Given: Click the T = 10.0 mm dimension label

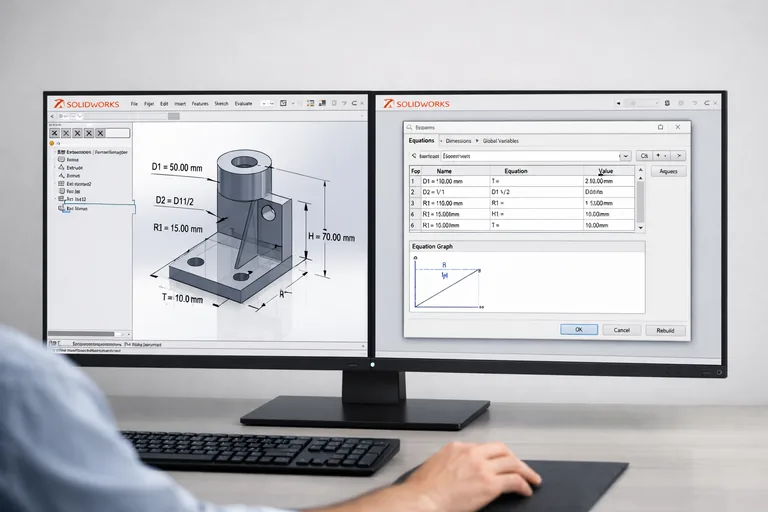Looking at the screenshot, I should point(182,298).
